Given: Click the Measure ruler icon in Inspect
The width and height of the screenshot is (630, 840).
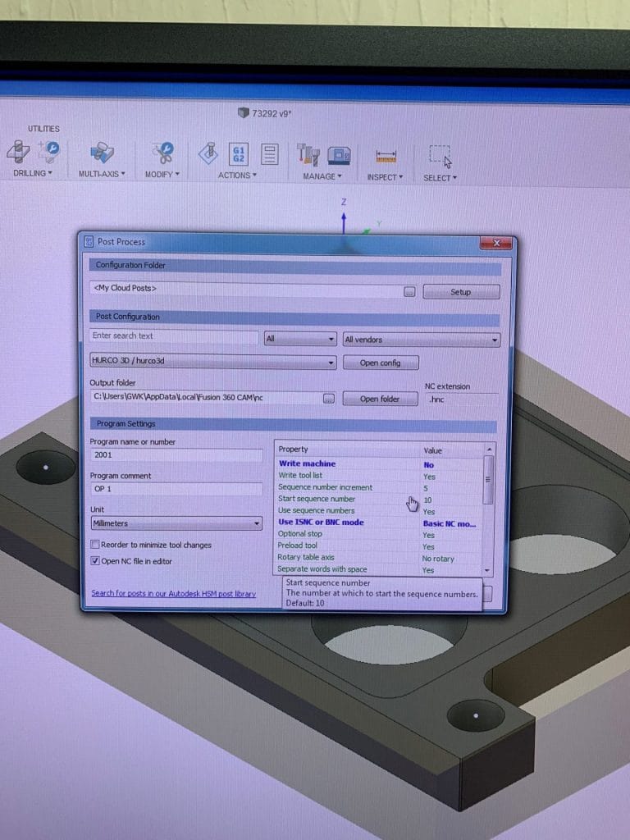Looking at the screenshot, I should pyautogui.click(x=386, y=156).
